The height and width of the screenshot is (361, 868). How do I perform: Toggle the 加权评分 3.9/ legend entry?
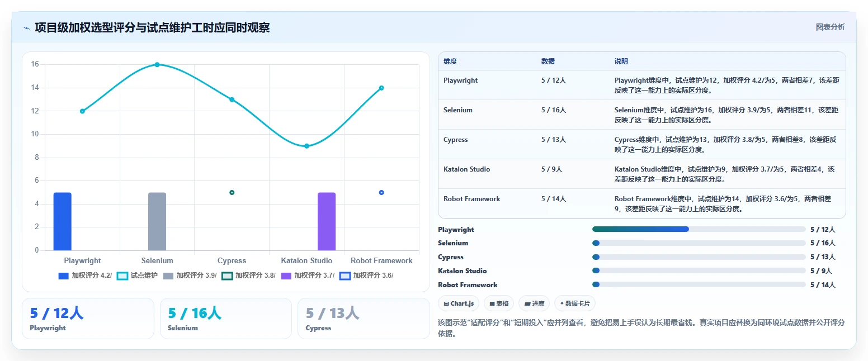[190, 275]
